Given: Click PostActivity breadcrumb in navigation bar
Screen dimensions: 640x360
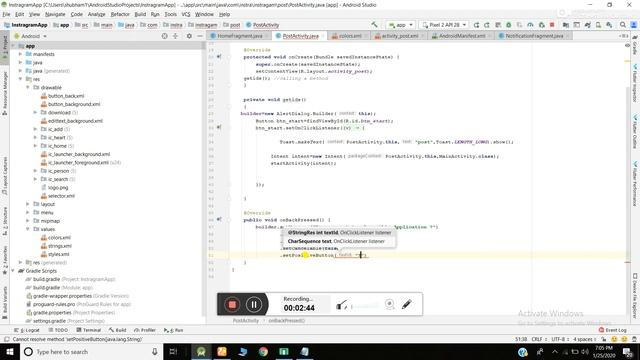Looking at the screenshot, I should coord(262,25).
